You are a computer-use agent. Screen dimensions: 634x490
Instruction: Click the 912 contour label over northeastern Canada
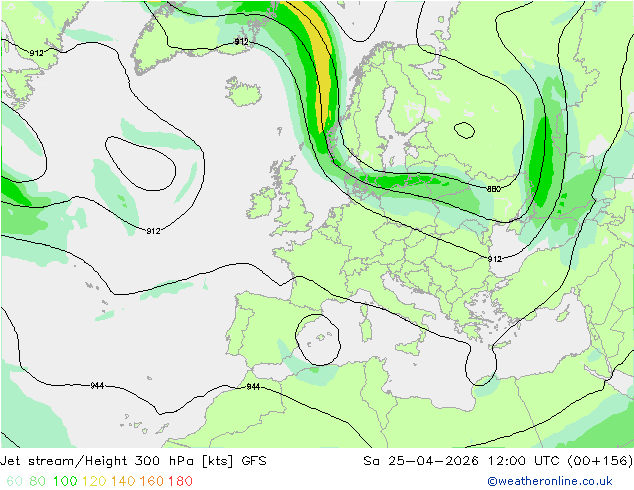point(36,53)
